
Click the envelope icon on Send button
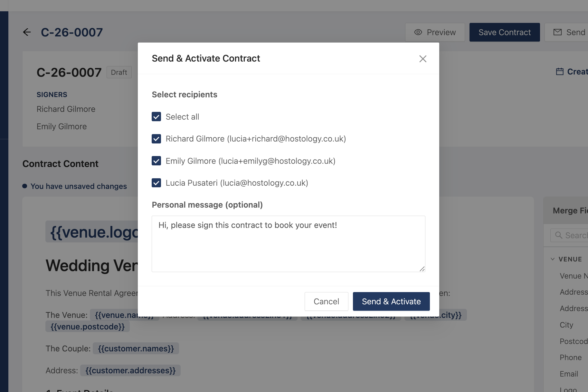click(557, 32)
